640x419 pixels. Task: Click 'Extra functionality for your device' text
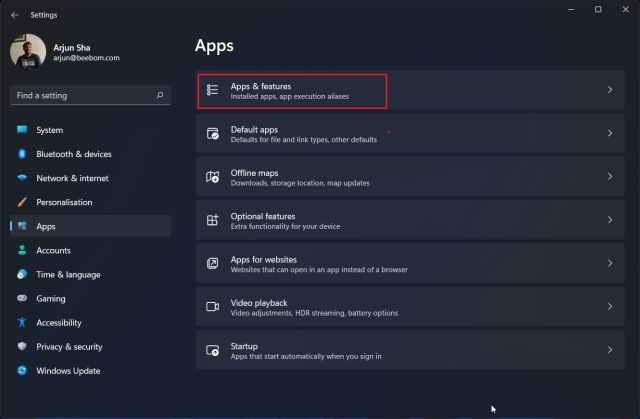[285, 226]
